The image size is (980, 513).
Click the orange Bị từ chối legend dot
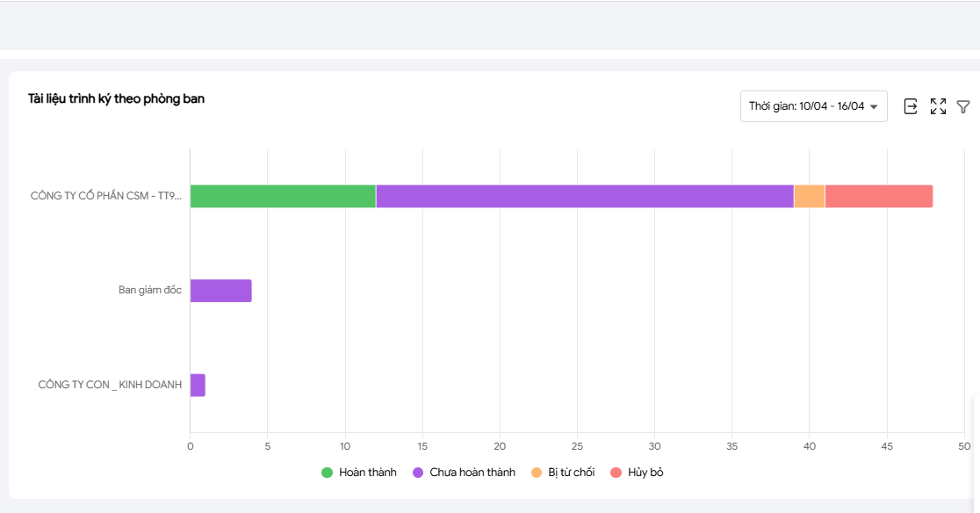point(537,473)
